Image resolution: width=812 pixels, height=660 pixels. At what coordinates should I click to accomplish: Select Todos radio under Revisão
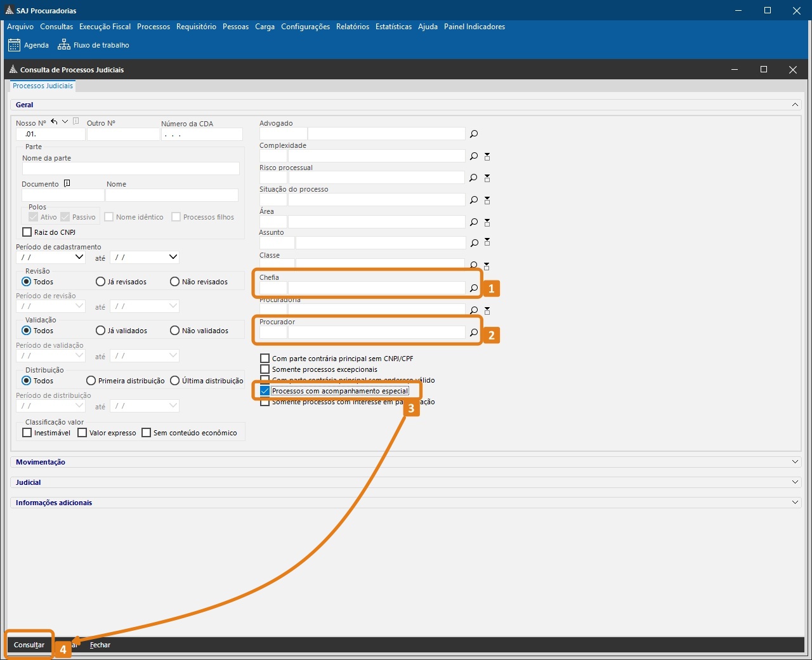[x=27, y=282]
